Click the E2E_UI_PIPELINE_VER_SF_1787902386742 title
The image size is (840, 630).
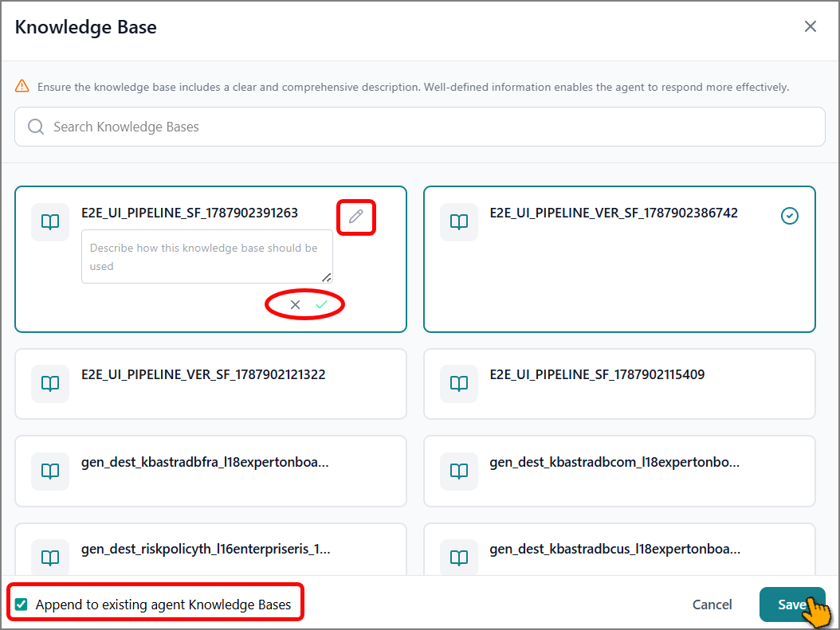[614, 213]
